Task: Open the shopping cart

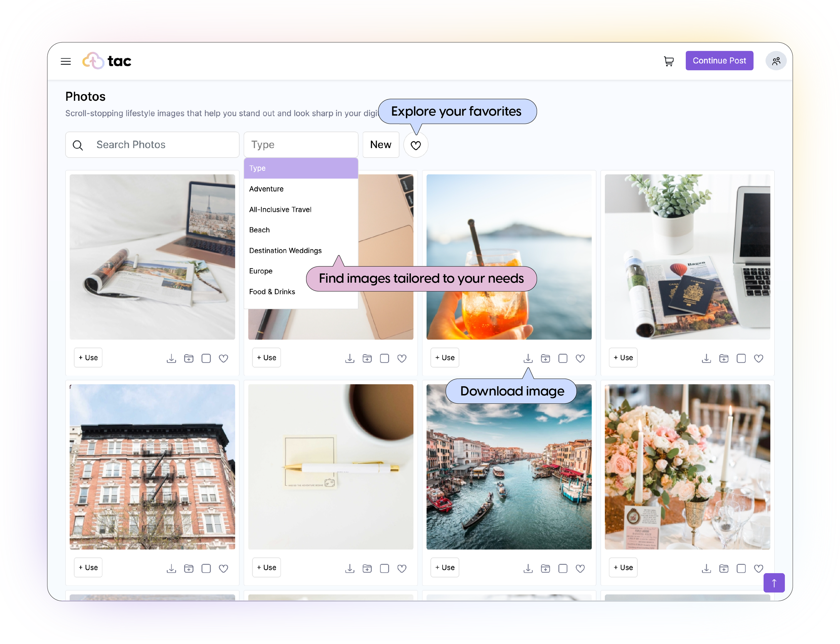Action: click(669, 61)
